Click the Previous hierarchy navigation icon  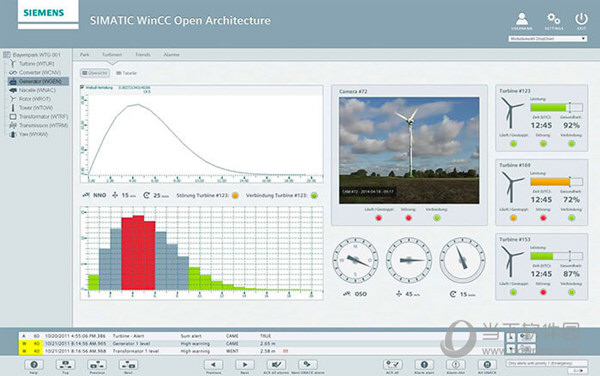point(97,365)
